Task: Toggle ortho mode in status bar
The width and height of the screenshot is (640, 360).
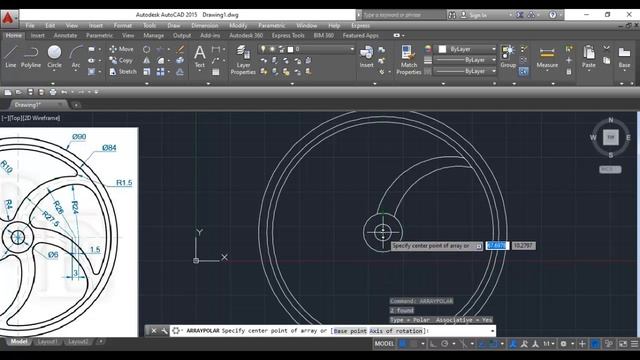Action: 433,344
